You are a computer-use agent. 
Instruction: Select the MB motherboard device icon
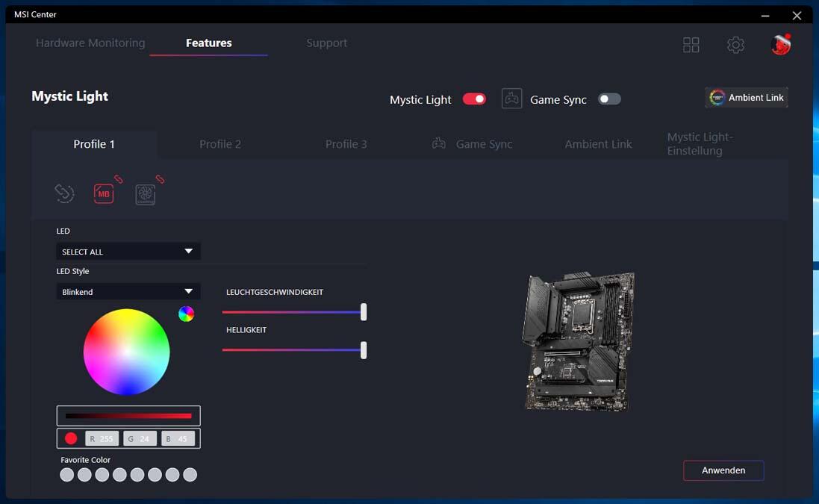[104, 194]
